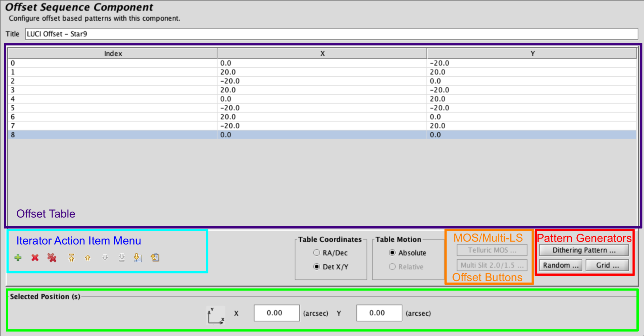Add a new offset with green plus icon

click(18, 258)
